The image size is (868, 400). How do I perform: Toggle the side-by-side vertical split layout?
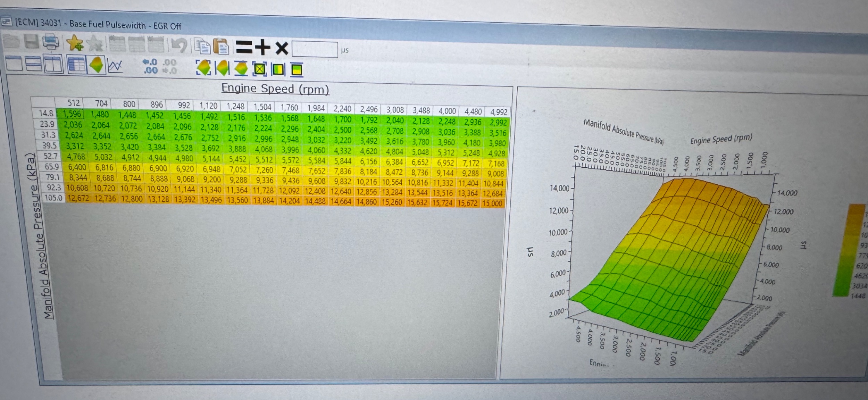click(53, 64)
